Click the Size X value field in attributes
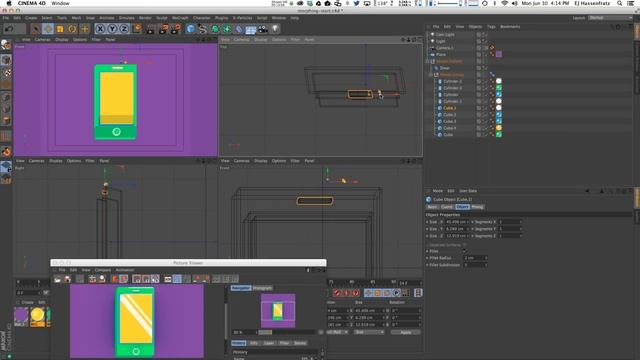 tap(457, 222)
